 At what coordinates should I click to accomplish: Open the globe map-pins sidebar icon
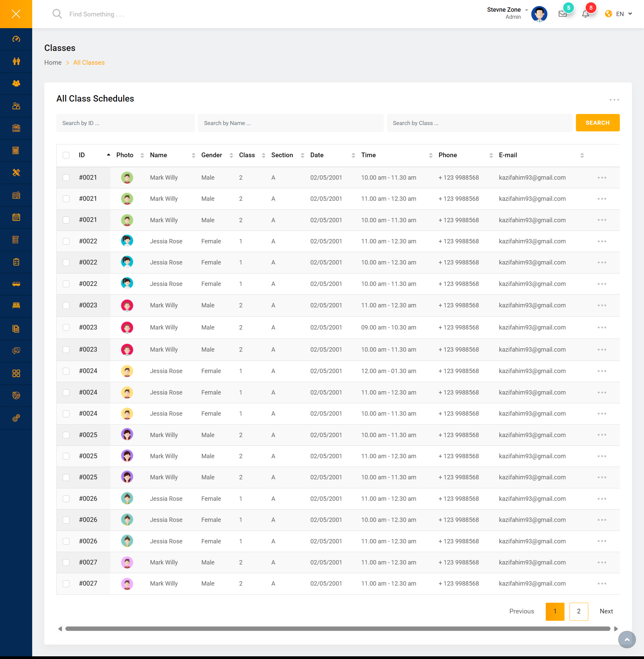(16, 396)
